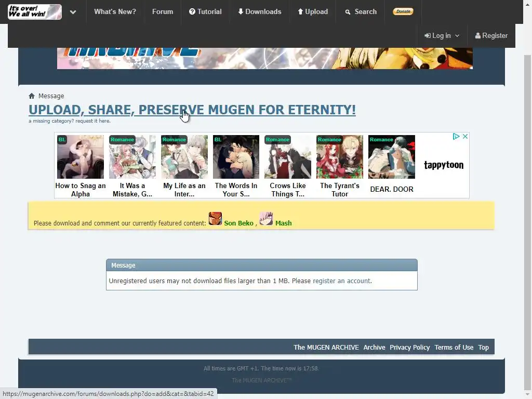Open the Forum menu item

[163, 11]
